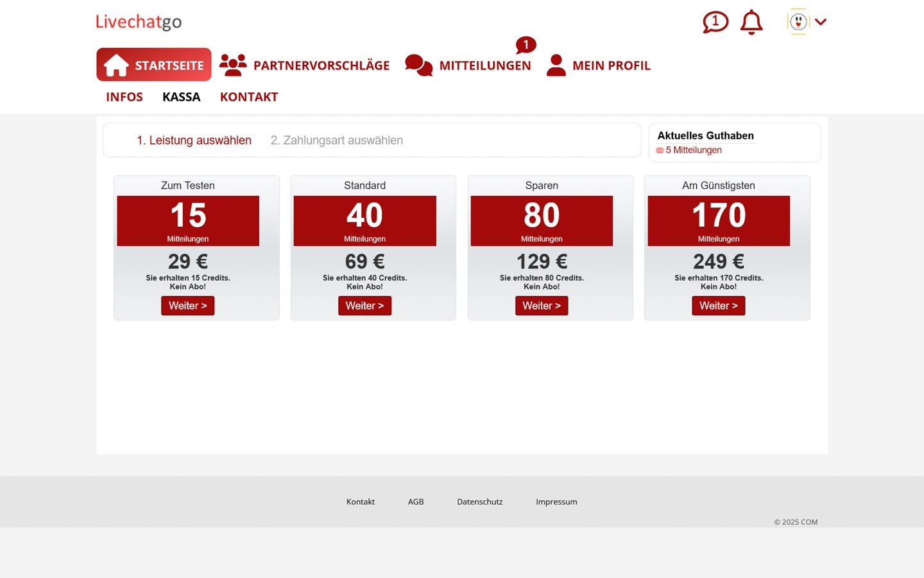The height and width of the screenshot is (578, 924).
Task: Select step 2. Zahlungsart auswählen
Action: (x=337, y=140)
